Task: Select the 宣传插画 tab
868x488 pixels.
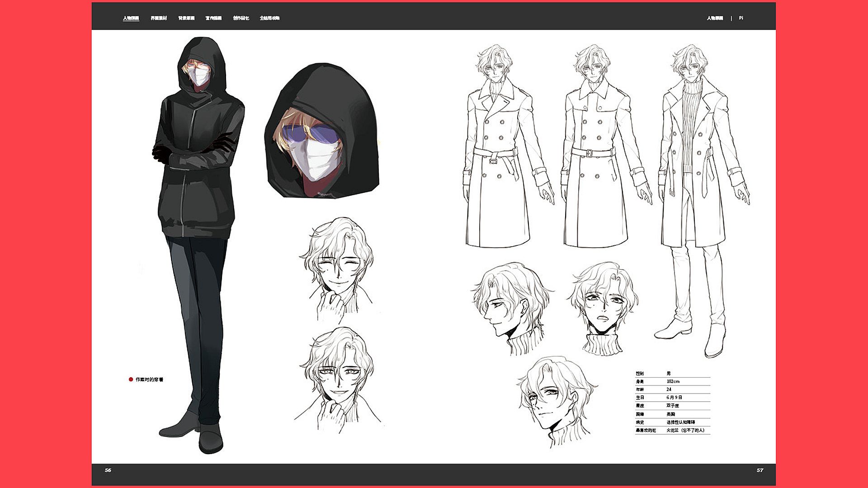Action: tap(213, 18)
